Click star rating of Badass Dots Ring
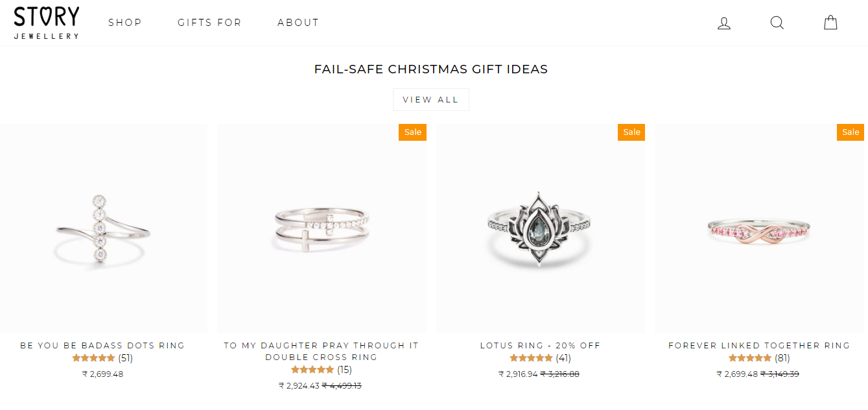 click(93, 357)
